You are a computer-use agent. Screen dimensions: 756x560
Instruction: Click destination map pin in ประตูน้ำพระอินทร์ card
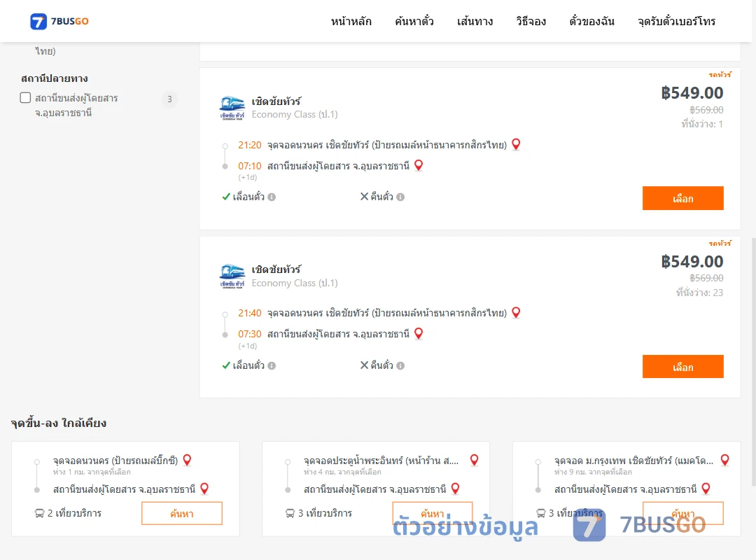click(x=455, y=489)
